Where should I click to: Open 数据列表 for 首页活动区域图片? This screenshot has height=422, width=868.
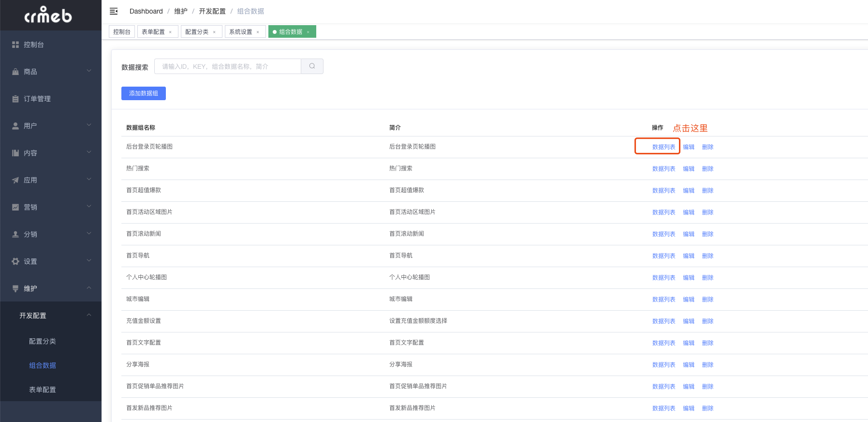coord(663,212)
